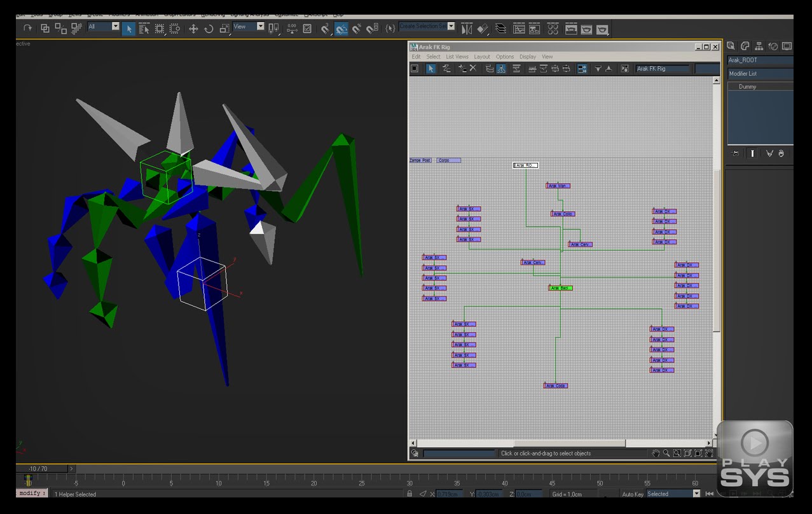Choose the Connect tool in schematic view
The height and width of the screenshot is (514, 812).
click(x=446, y=69)
